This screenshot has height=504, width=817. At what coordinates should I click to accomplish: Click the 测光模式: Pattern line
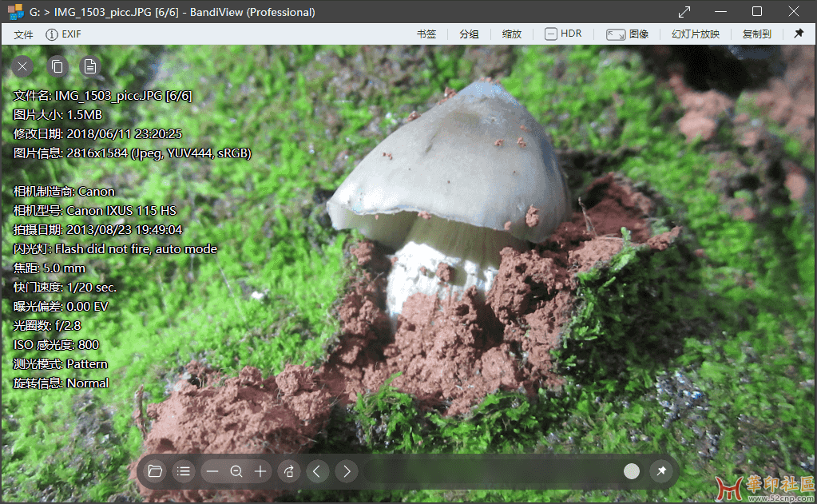(61, 364)
